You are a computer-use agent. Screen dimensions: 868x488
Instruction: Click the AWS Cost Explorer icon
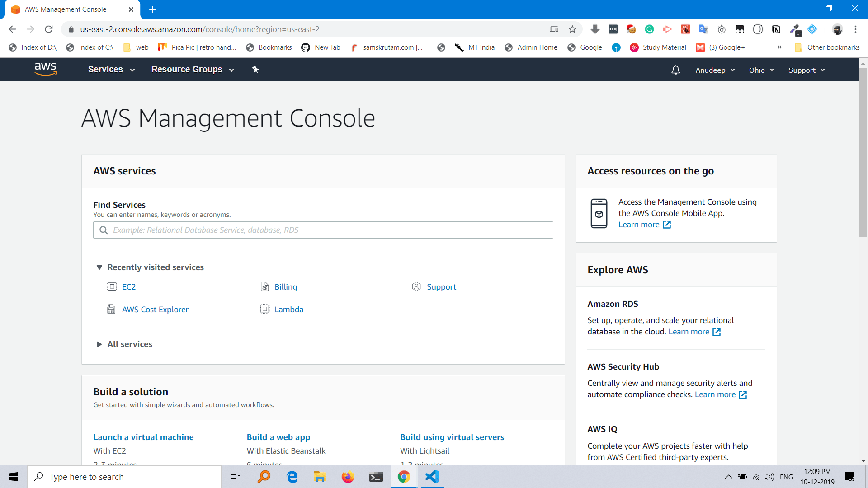111,309
